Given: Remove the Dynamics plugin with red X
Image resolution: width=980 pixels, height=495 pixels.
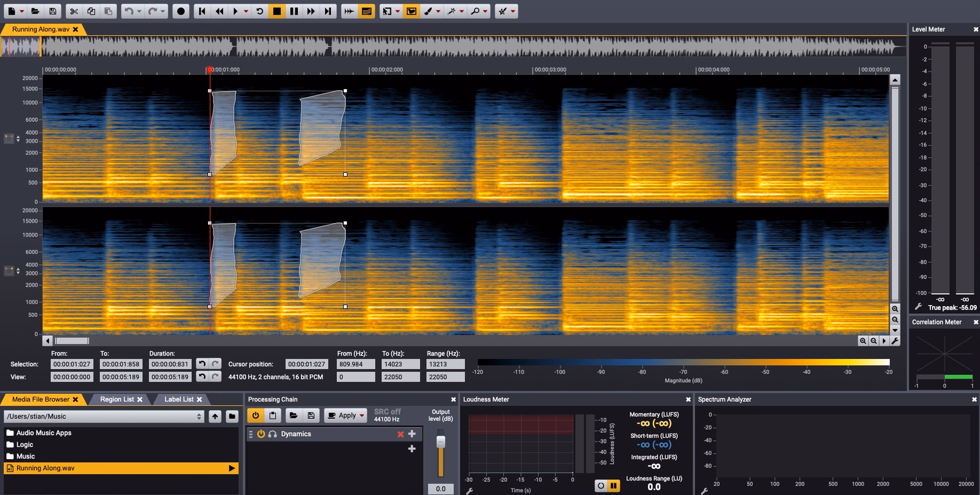Looking at the screenshot, I should pyautogui.click(x=401, y=434).
